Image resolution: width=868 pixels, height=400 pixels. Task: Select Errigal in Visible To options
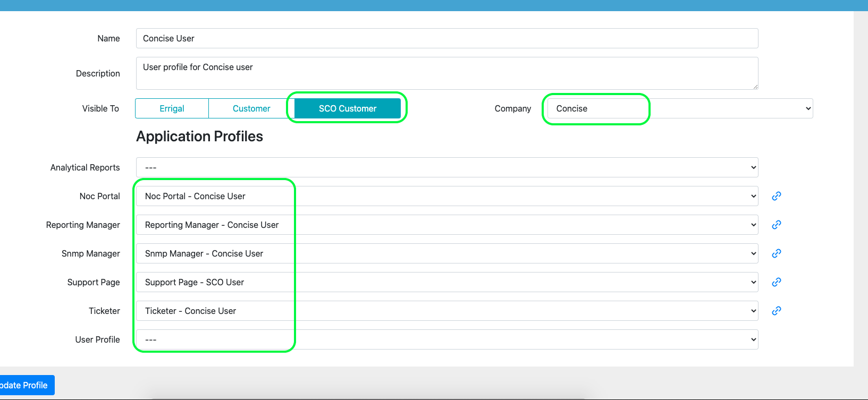(x=172, y=108)
